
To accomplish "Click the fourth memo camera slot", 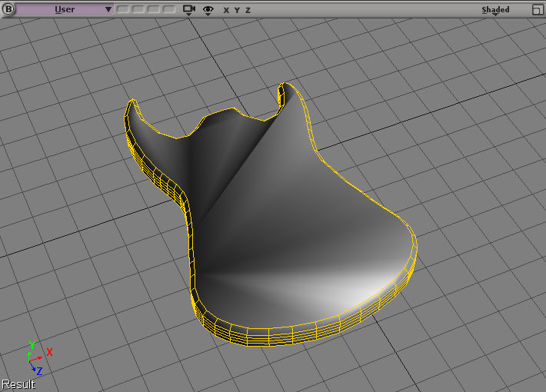I will (x=169, y=10).
